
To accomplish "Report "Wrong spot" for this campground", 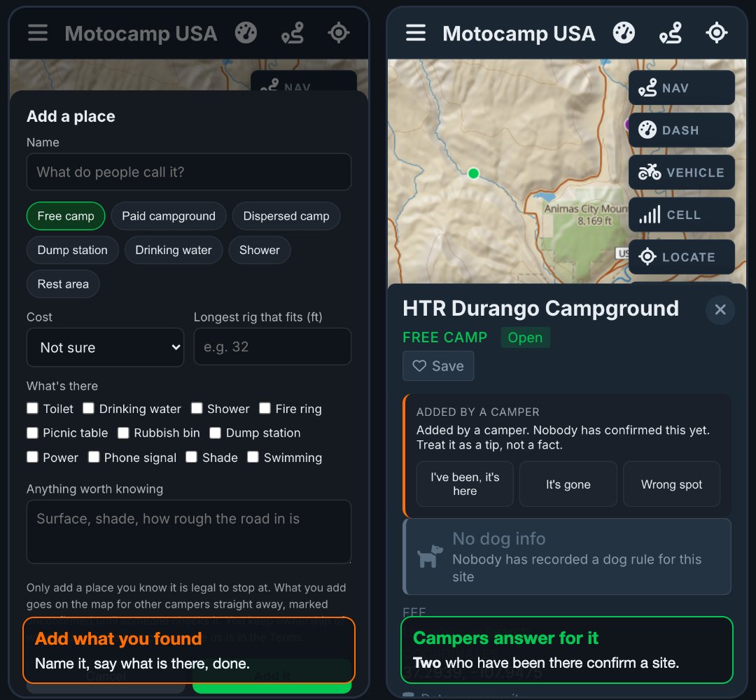I will tap(671, 484).
